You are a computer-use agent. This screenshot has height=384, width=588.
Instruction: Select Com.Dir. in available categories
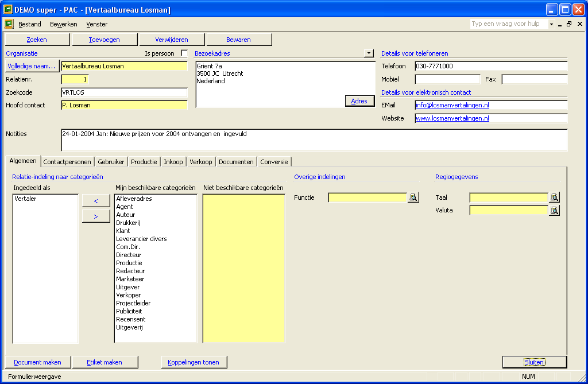[x=155, y=247]
